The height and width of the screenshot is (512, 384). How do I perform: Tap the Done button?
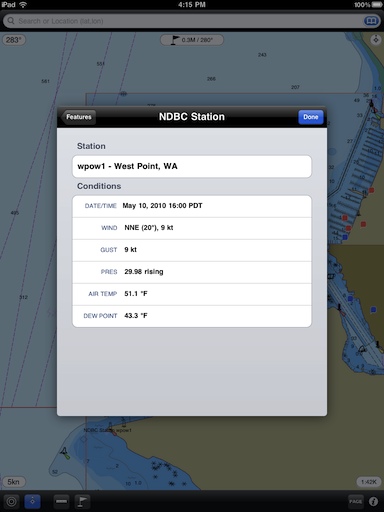pos(311,117)
